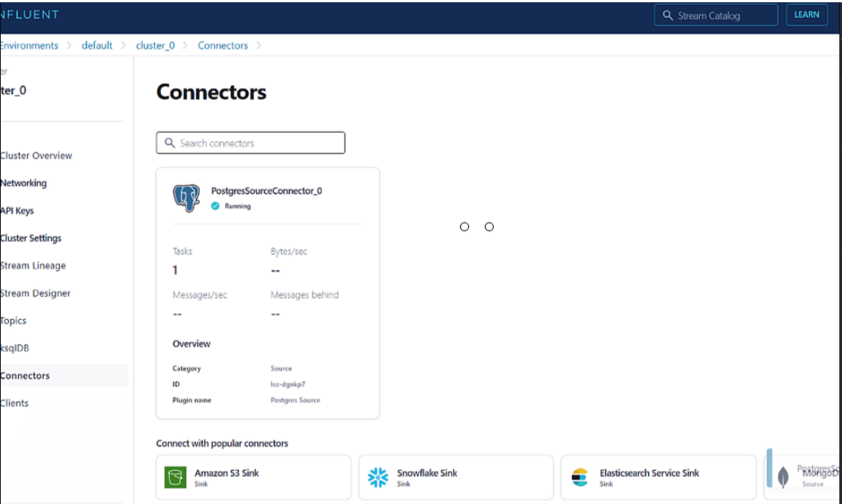Viewport: 842px width, 504px height.
Task: Click the Search connectors input field
Action: pyautogui.click(x=250, y=142)
